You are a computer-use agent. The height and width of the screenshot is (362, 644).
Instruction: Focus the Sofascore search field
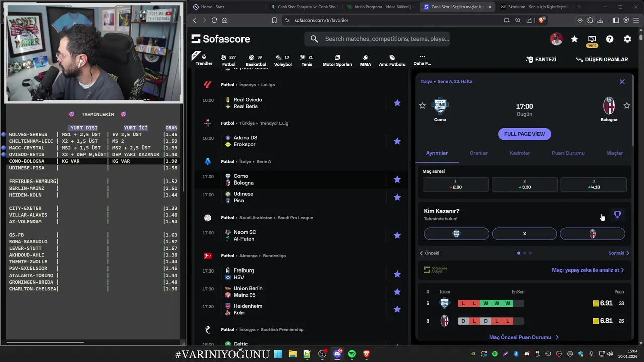[377, 39]
